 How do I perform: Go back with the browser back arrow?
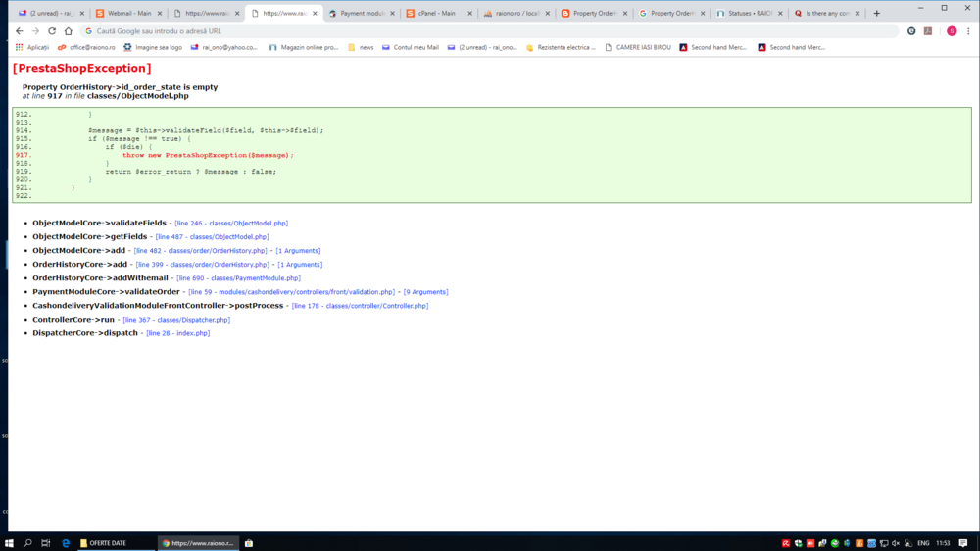click(20, 31)
